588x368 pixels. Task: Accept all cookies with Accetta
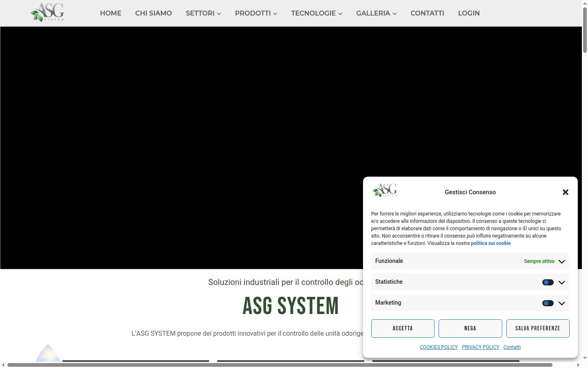tap(403, 328)
